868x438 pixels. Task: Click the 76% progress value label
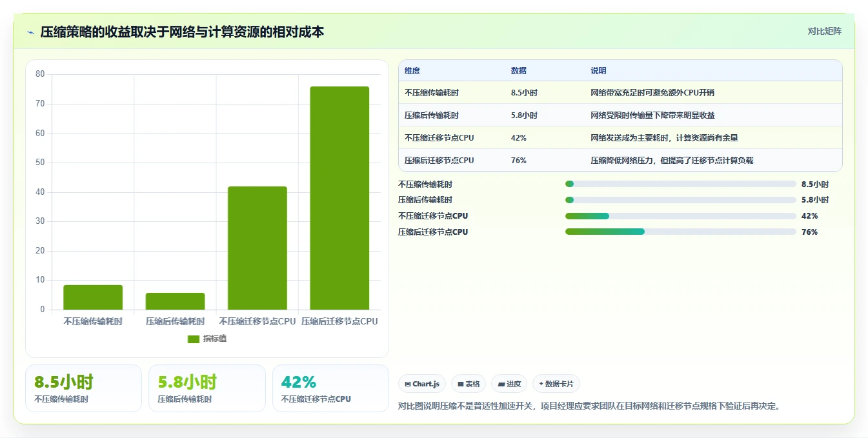click(809, 232)
